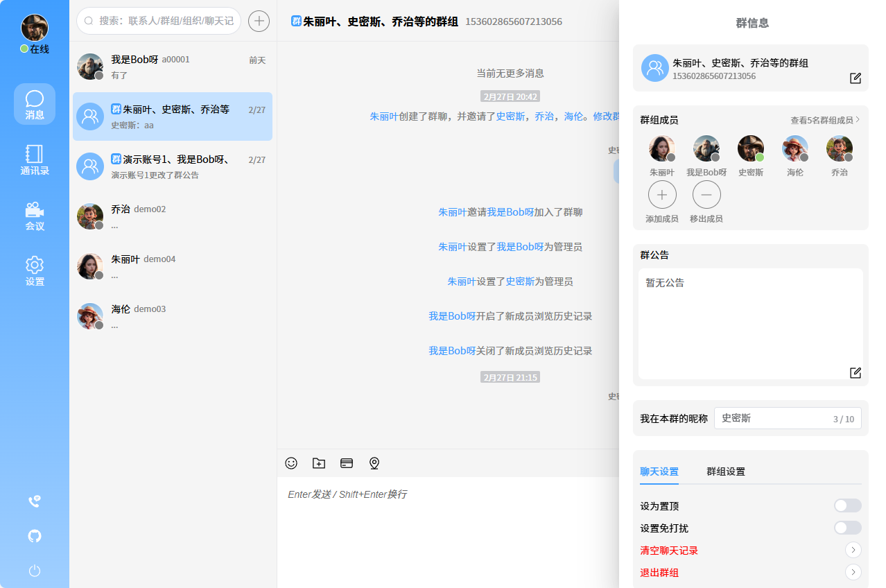This screenshot has height=588, width=886.
Task: Open the emoji picker in chat toolbar
Action: point(291,463)
